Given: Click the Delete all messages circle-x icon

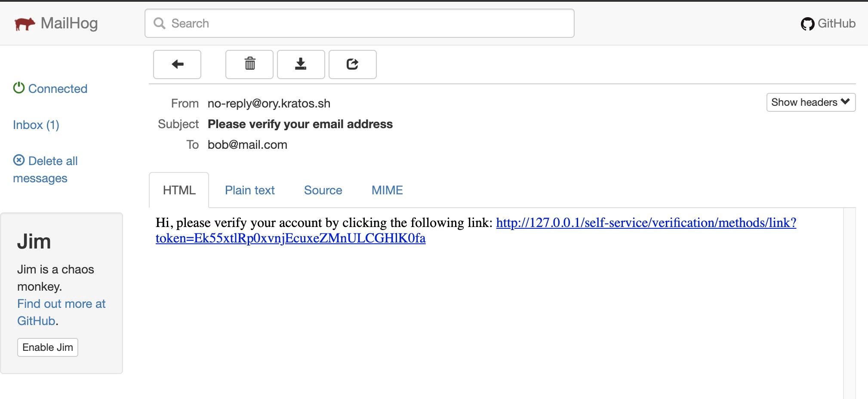Looking at the screenshot, I should pos(19,160).
